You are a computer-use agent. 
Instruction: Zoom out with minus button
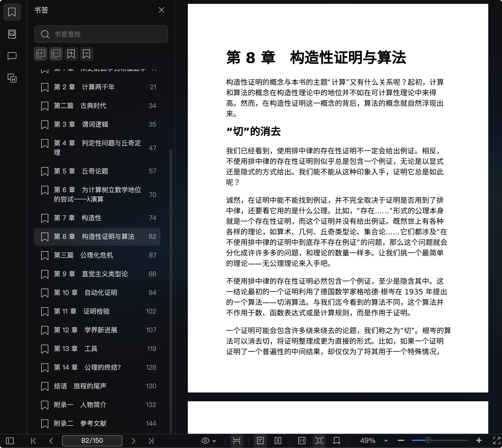401,441
